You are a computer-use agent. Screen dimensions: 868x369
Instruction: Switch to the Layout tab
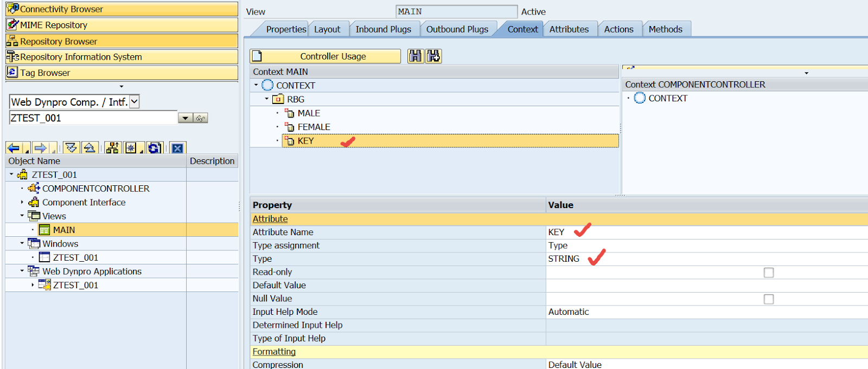pos(327,29)
